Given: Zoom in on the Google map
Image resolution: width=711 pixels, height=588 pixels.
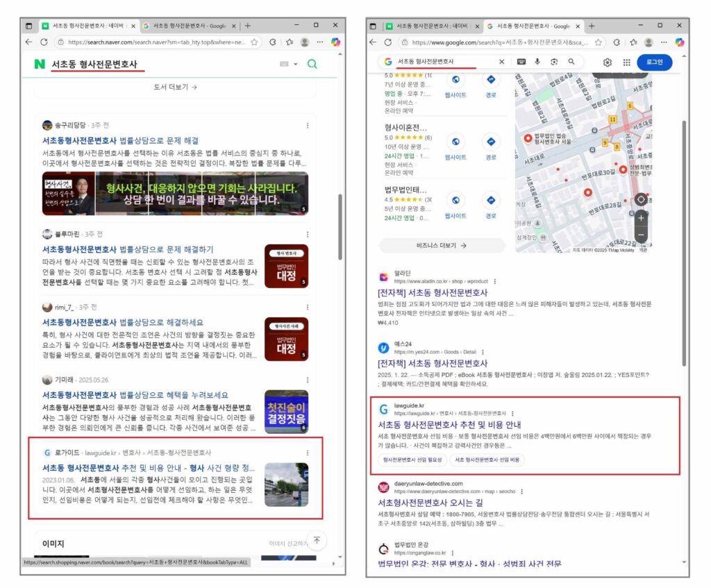Looking at the screenshot, I should [x=641, y=218].
